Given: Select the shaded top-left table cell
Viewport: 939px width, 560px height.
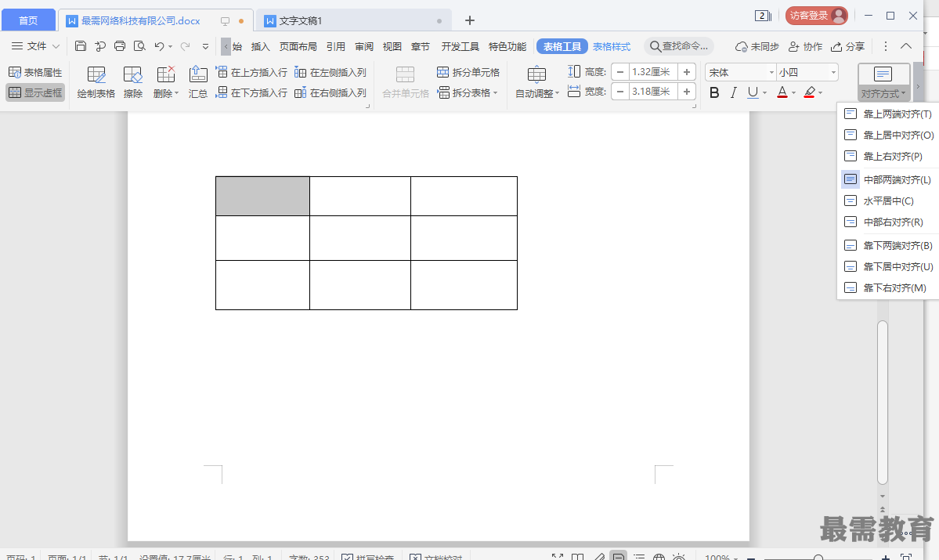Looking at the screenshot, I should pos(262,196).
